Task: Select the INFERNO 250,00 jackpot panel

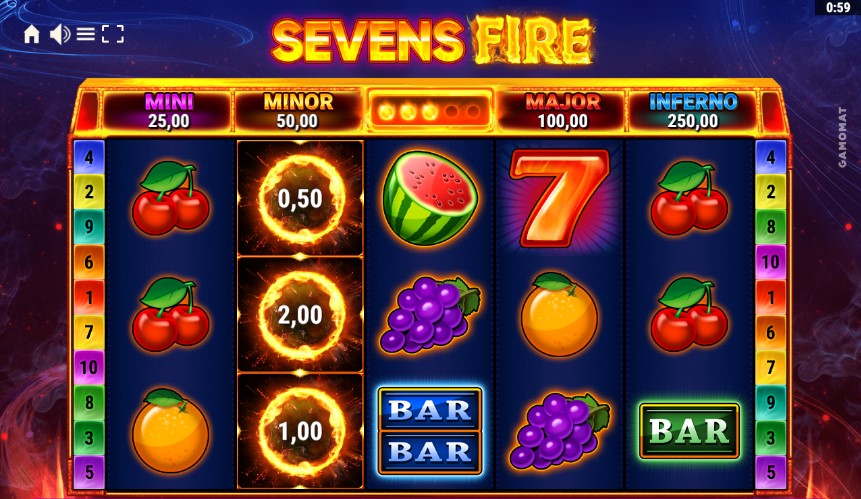Action: click(x=692, y=111)
